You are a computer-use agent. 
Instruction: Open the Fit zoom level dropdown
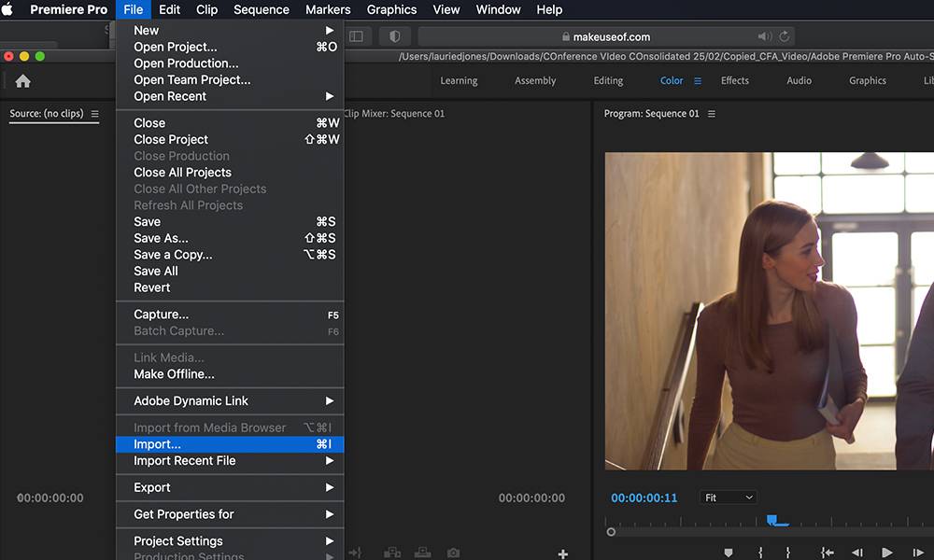(x=728, y=497)
